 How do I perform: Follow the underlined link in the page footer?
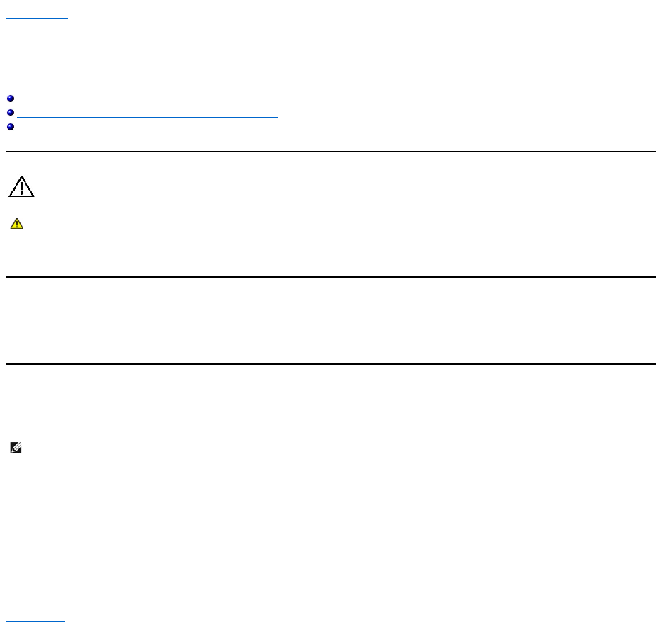pyautogui.click(x=35, y=618)
